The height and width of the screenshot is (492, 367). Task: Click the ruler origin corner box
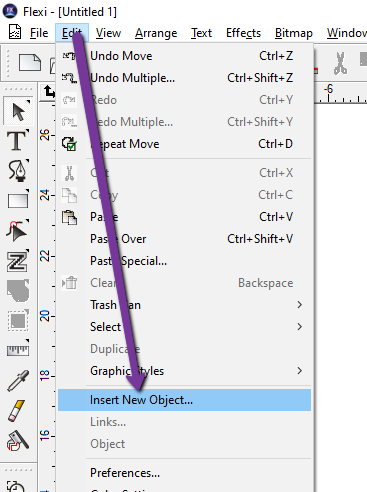pyautogui.click(x=49, y=92)
